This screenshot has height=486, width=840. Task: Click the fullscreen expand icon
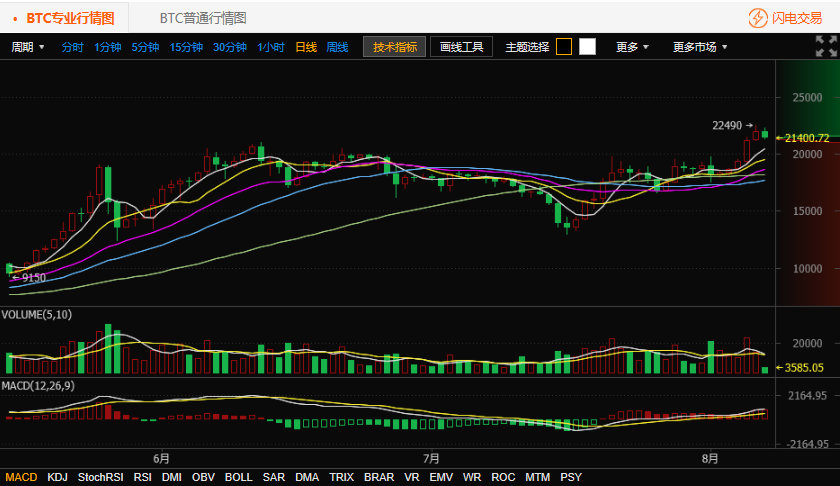[x=826, y=46]
